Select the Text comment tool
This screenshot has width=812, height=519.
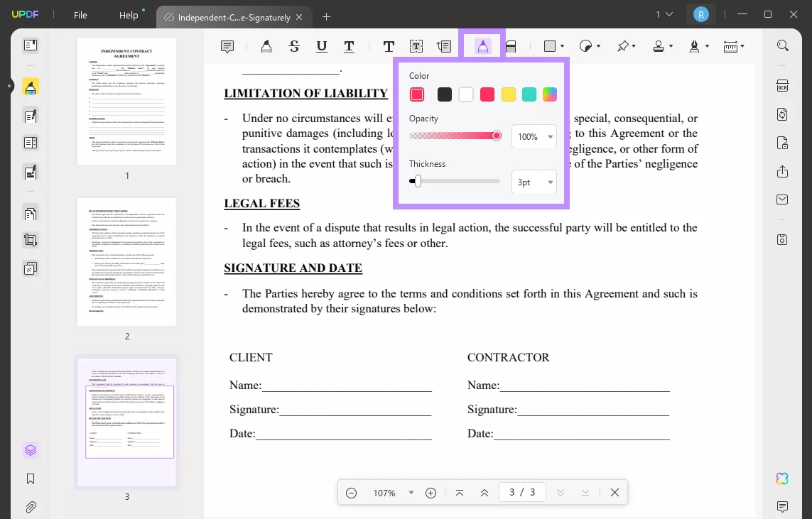(389, 47)
